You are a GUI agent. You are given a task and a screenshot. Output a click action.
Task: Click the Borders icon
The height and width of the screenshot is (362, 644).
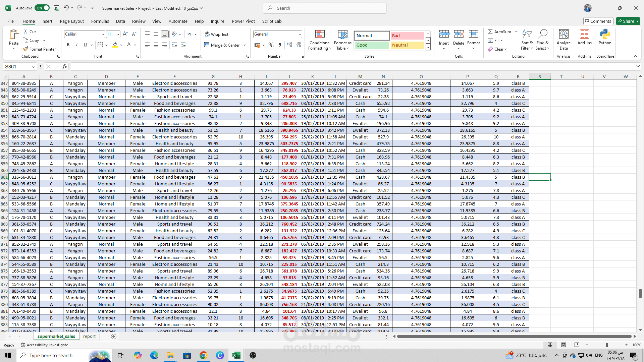(x=100, y=45)
